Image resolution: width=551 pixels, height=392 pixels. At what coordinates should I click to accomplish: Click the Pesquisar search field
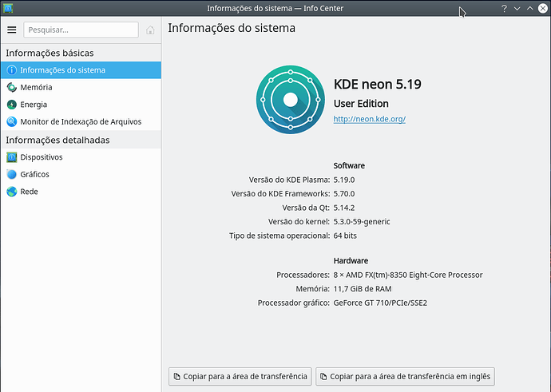[x=81, y=30]
